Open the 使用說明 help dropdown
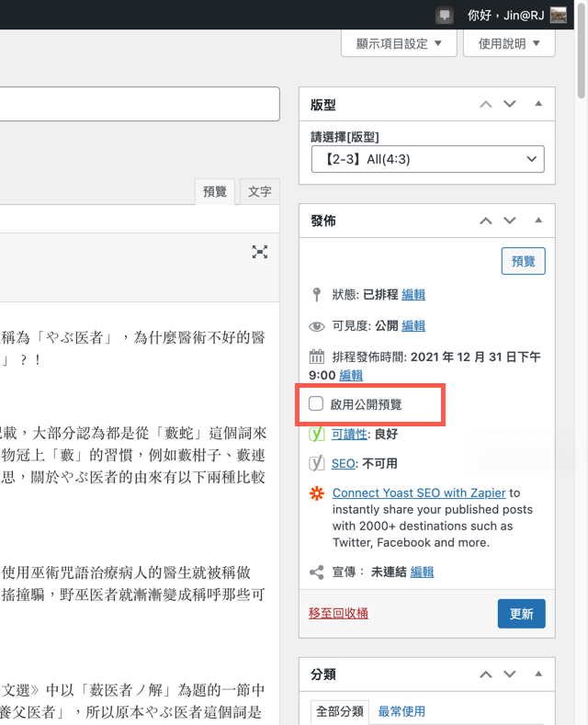The image size is (588, 725). point(509,43)
